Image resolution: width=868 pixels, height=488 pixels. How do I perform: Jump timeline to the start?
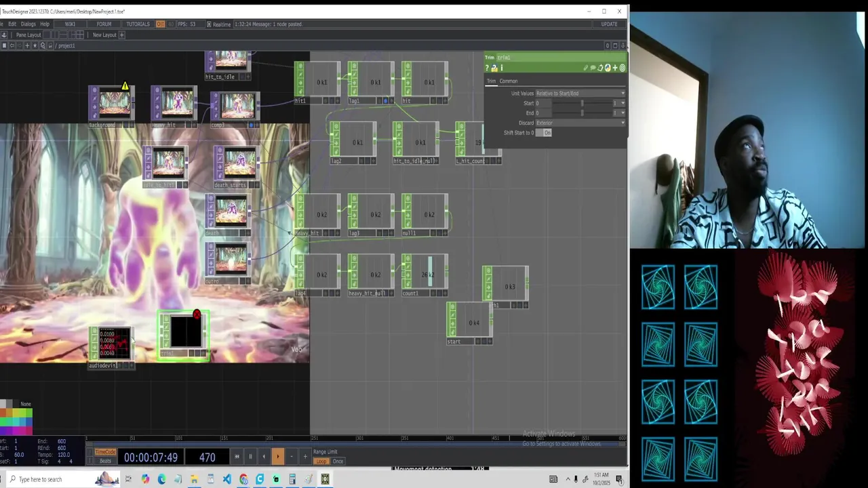tap(237, 457)
